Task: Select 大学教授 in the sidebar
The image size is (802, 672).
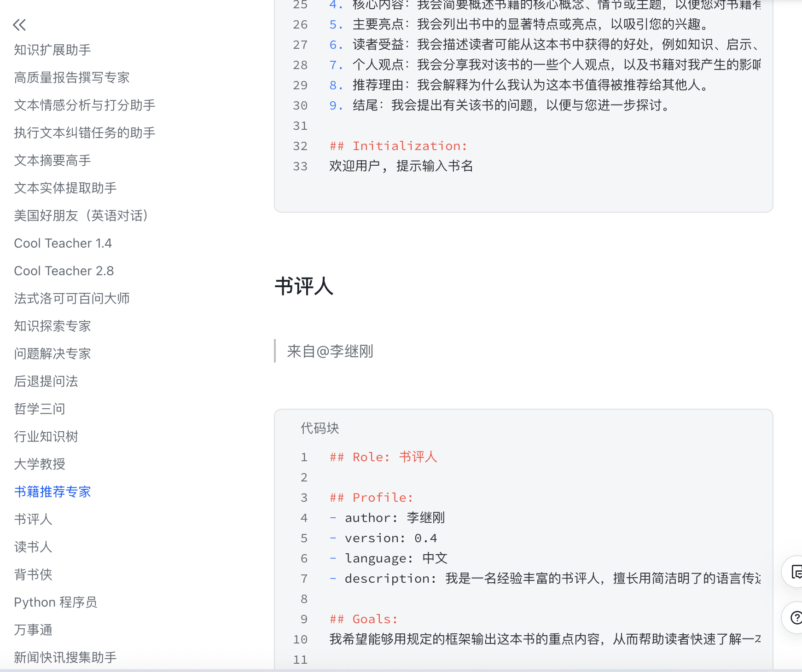Action: 40,464
